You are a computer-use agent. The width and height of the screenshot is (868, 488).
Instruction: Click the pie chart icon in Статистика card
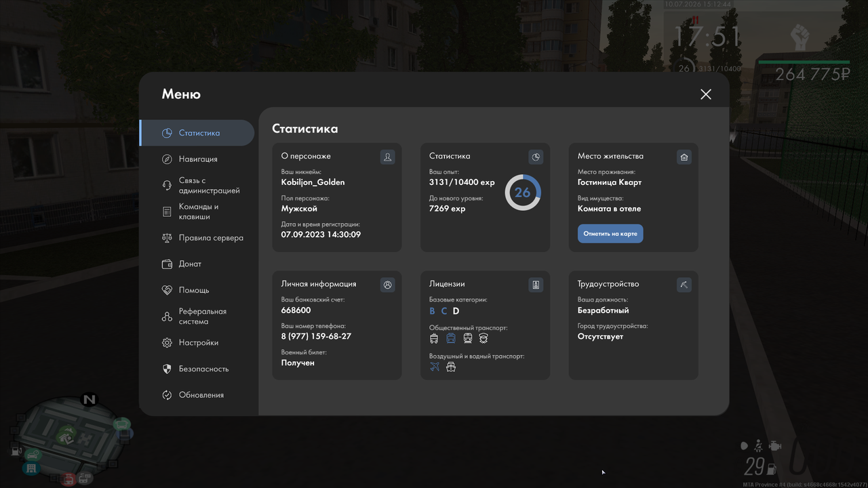[536, 157]
